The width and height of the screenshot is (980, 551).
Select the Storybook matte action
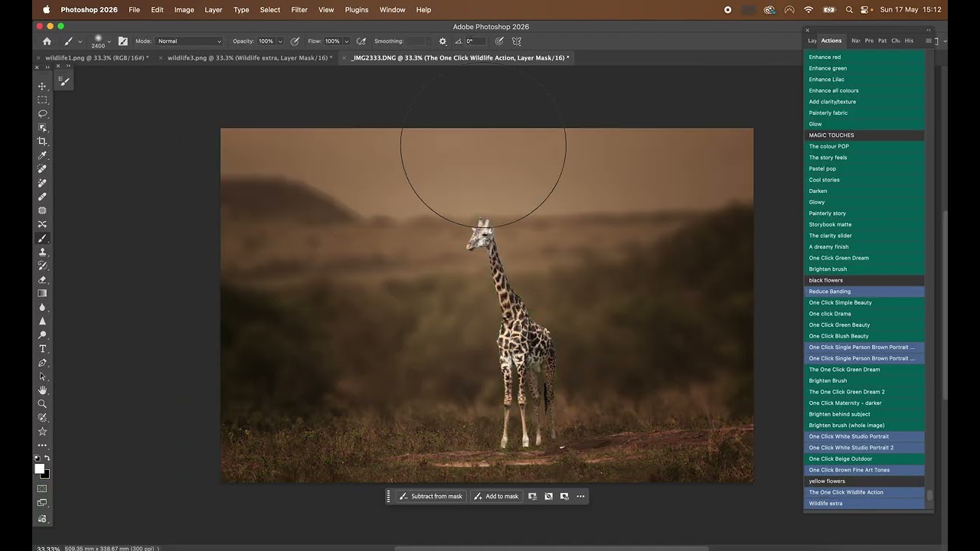coord(864,224)
